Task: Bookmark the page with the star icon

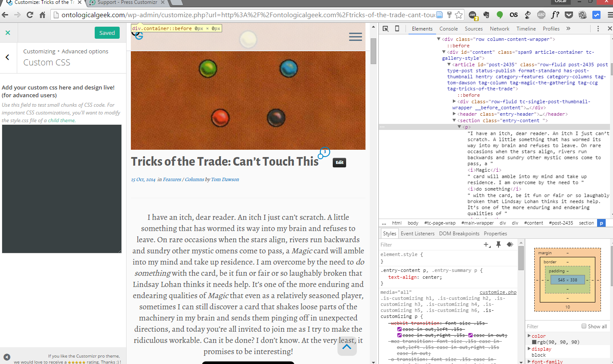Action: click(459, 15)
